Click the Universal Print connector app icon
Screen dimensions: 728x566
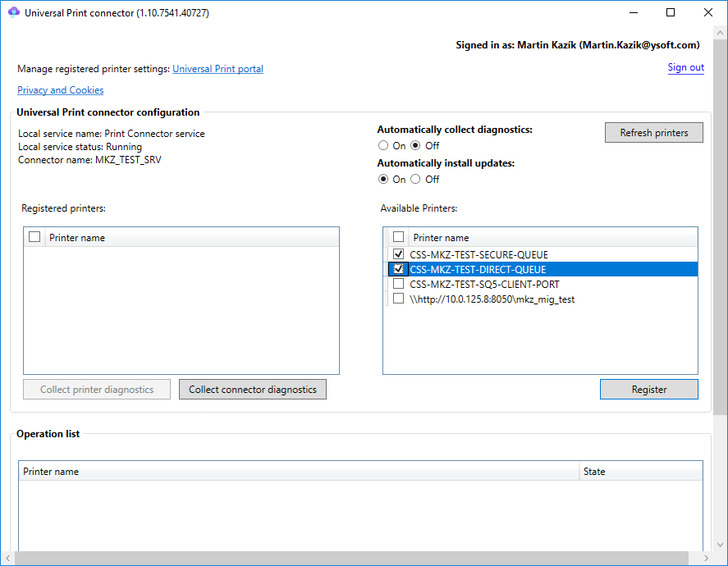(x=13, y=13)
